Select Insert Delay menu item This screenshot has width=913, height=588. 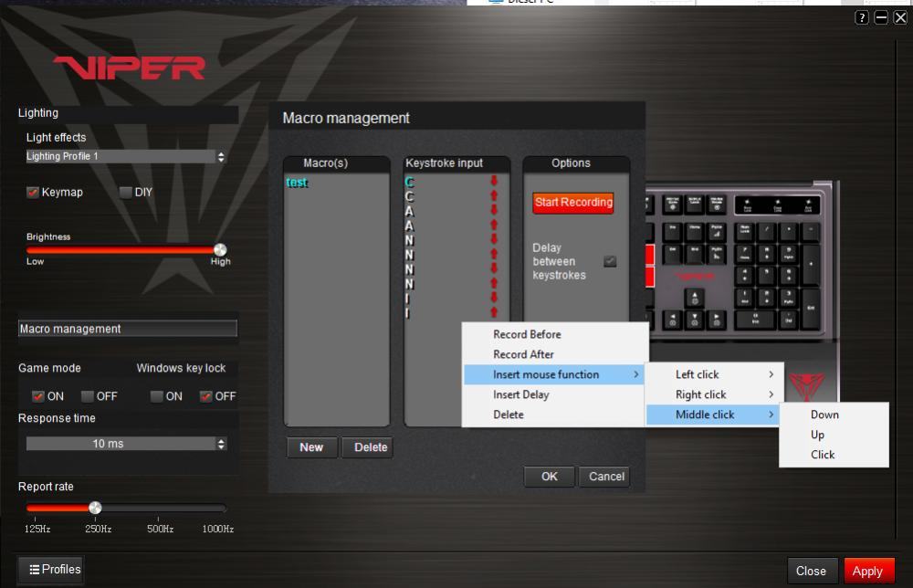pyautogui.click(x=555, y=394)
